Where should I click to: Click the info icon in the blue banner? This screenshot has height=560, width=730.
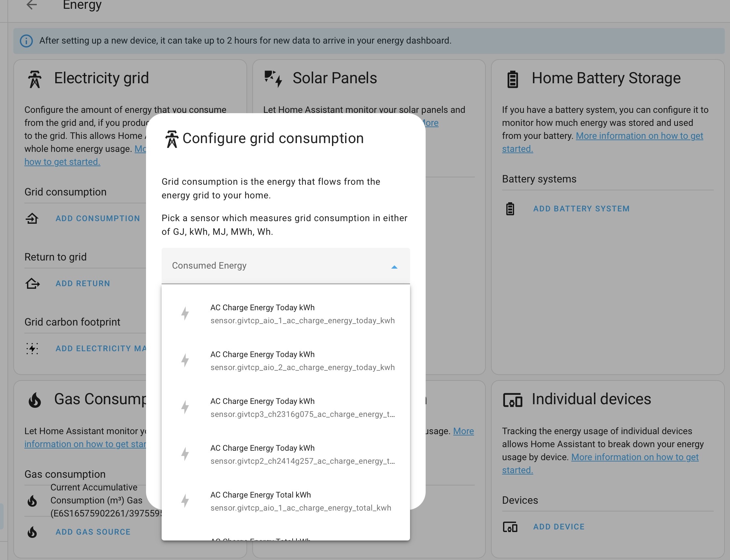(26, 41)
